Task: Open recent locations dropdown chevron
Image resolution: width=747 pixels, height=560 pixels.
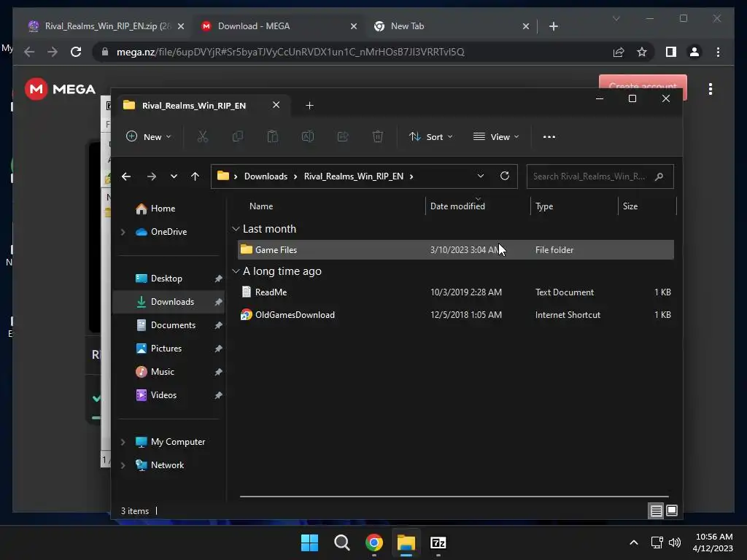Action: tap(174, 176)
